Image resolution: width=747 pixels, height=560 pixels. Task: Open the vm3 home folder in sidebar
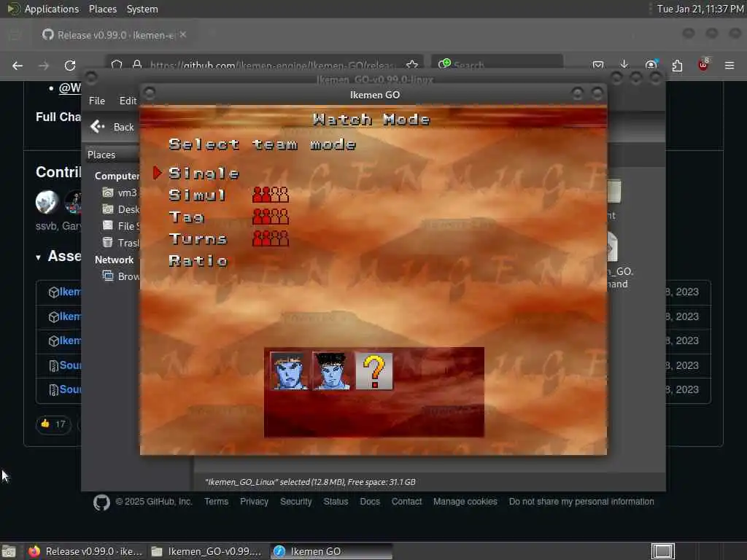point(120,192)
